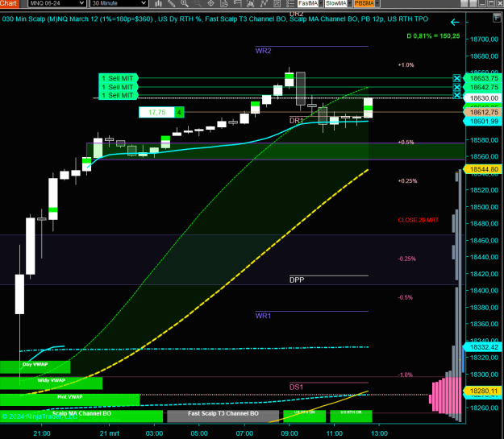The width and height of the screenshot is (504, 439).
Task: Click the DR1 pivot label
Action: click(297, 121)
